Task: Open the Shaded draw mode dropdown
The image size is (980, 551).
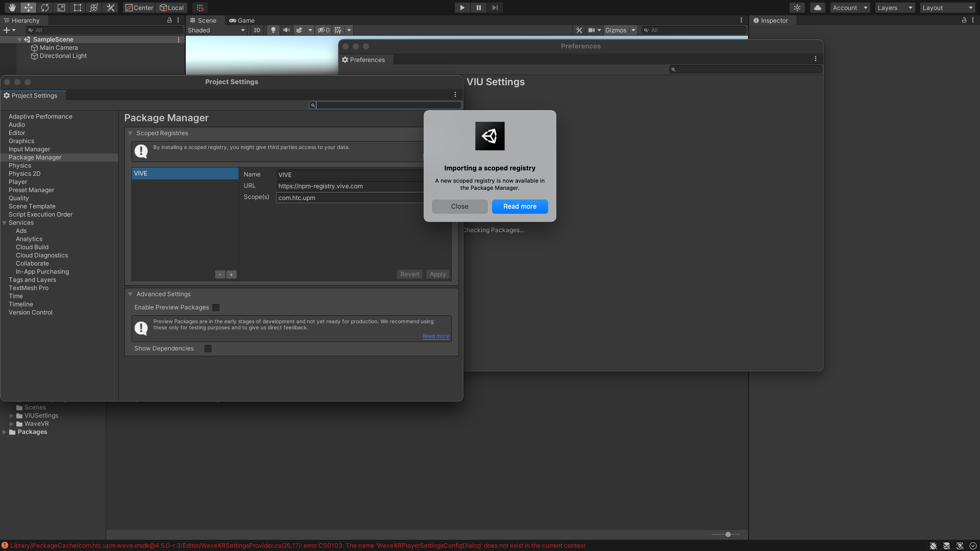Action: click(x=216, y=30)
